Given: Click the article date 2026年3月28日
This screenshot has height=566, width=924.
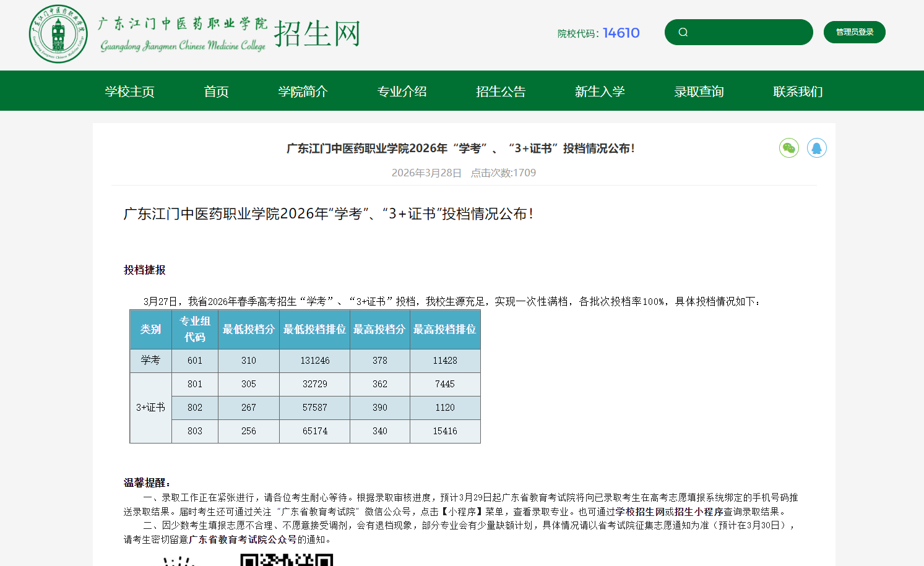Looking at the screenshot, I should click(x=426, y=173).
